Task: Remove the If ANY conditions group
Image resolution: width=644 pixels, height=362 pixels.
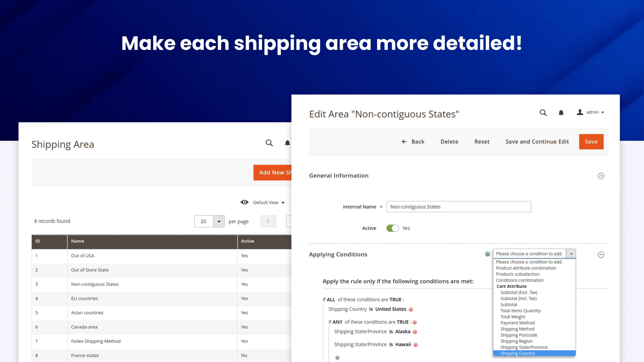Action: (415, 322)
